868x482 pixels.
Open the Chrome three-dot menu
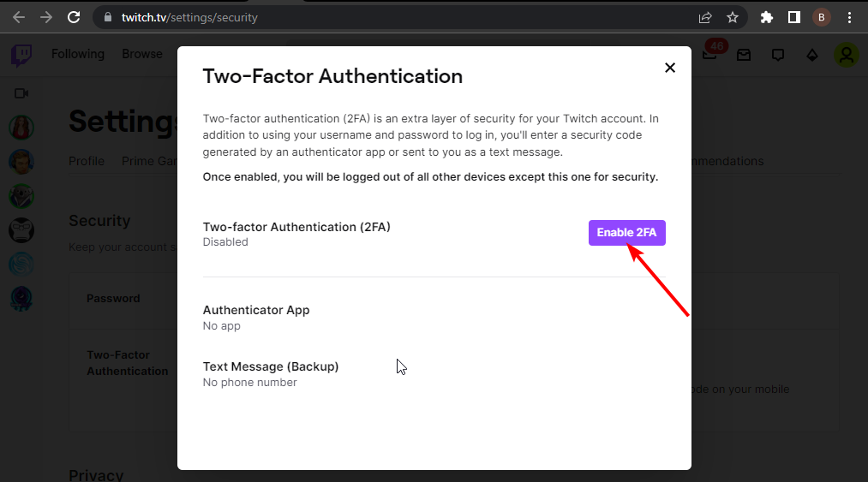coord(849,18)
